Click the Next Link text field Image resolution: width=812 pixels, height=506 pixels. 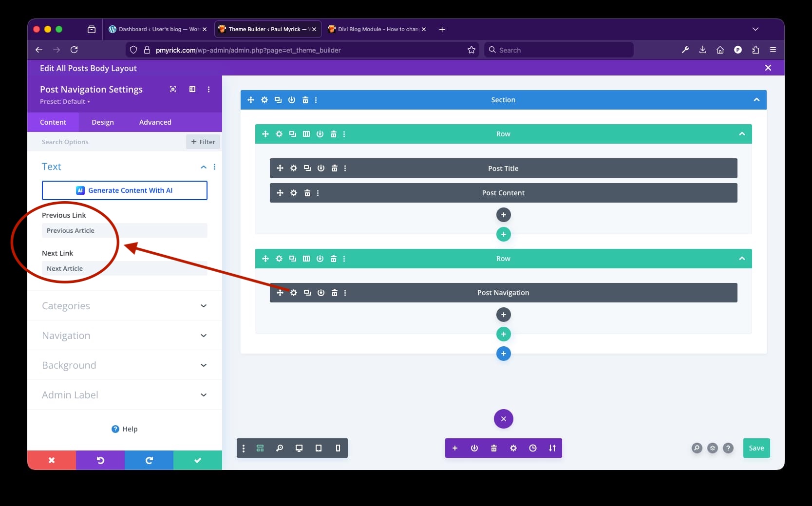(125, 268)
